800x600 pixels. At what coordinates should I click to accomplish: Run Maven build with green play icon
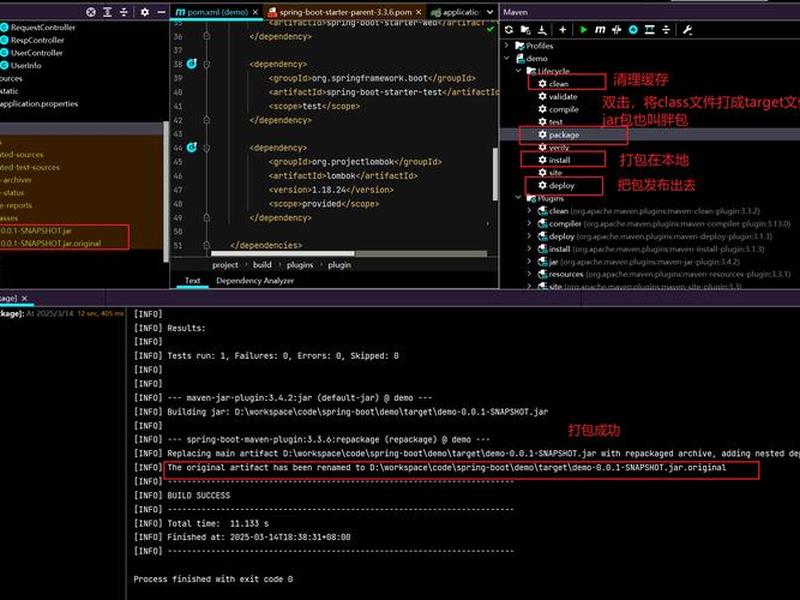tap(583, 30)
